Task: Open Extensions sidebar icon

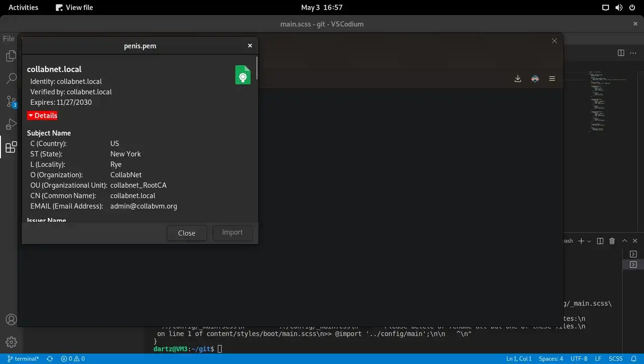Action: click(x=11, y=147)
